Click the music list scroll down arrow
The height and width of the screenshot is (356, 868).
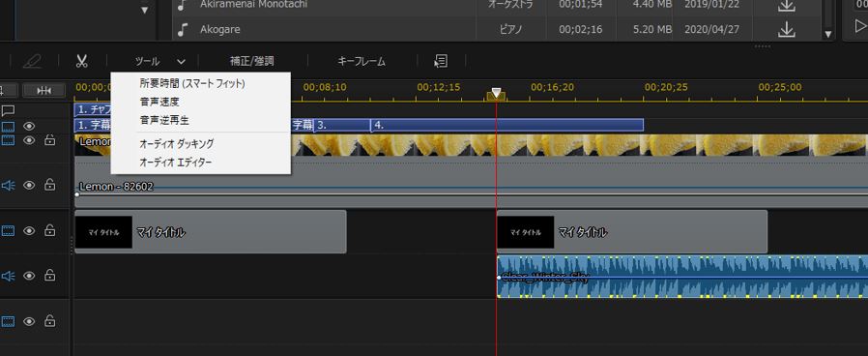point(827,34)
